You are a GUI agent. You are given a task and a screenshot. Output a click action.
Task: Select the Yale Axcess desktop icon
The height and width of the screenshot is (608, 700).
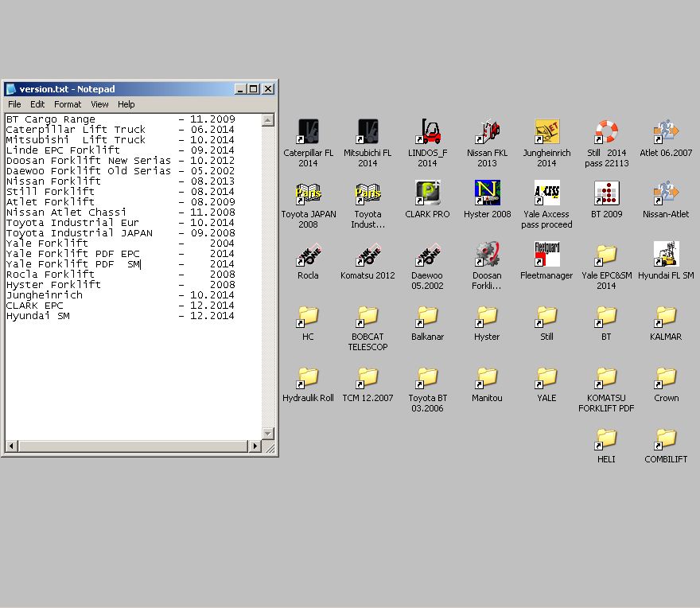546,193
